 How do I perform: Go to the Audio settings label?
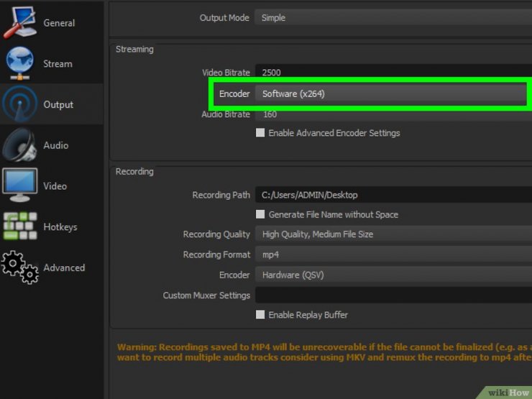coord(56,145)
